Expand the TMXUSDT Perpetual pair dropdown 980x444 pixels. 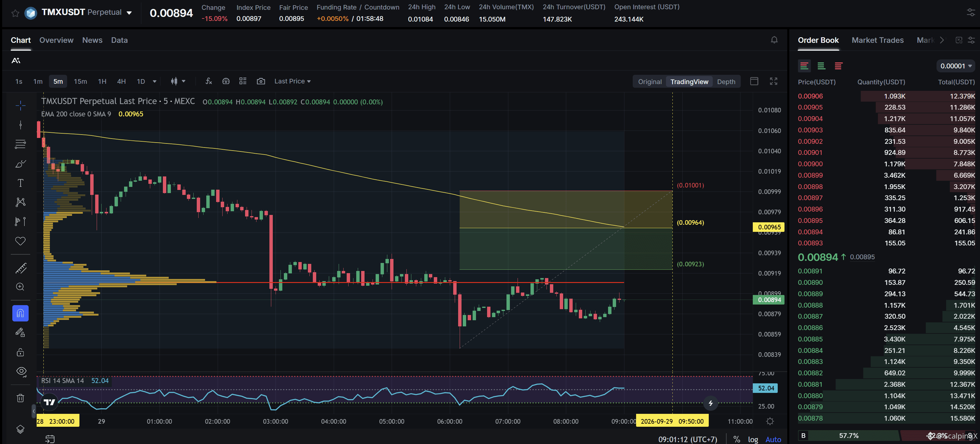click(x=129, y=13)
